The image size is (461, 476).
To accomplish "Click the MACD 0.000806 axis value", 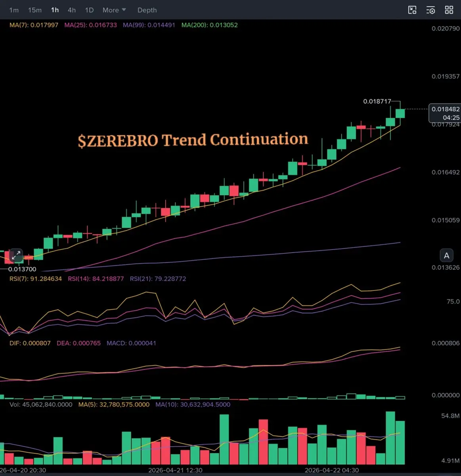I will [x=446, y=343].
